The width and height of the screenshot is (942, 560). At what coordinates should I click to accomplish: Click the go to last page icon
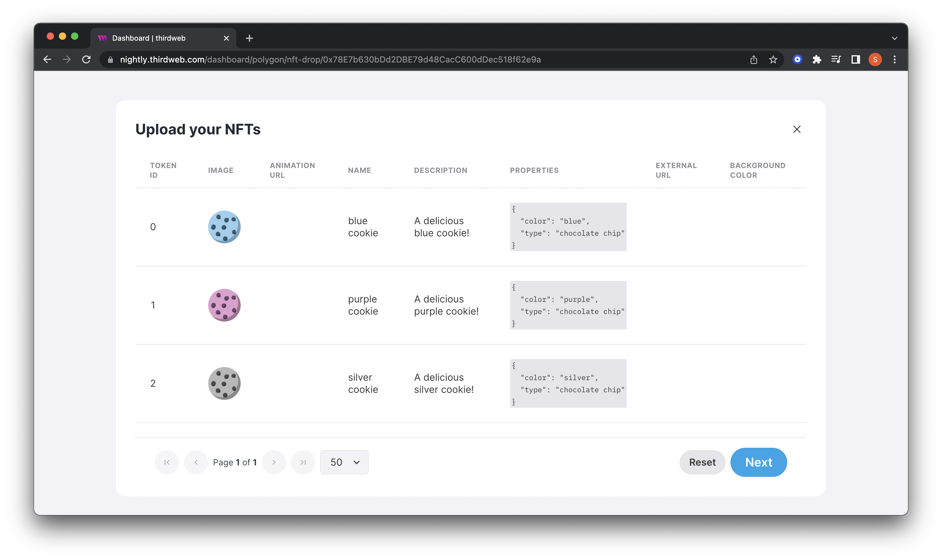pos(303,462)
